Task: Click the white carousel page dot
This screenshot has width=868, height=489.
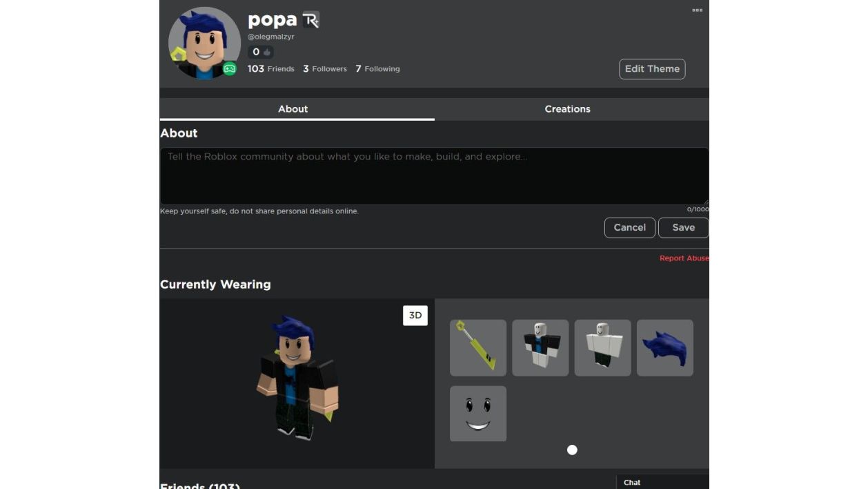Action: [572, 450]
